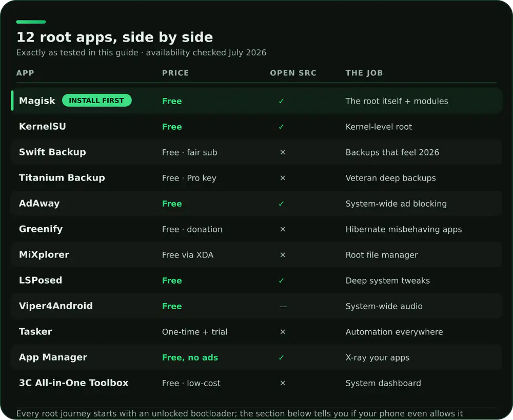The width and height of the screenshot is (513, 420).
Task: Click the 'Root file manager' description
Action: coord(382,255)
